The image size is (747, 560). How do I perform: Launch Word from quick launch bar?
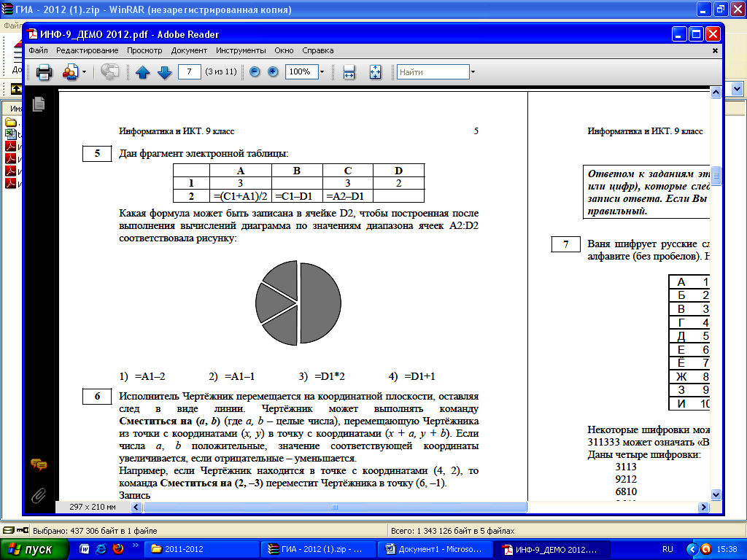tap(85, 549)
